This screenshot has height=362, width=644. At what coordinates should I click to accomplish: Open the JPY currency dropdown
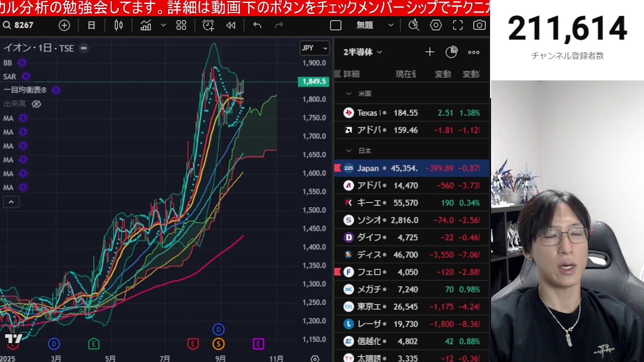click(x=314, y=48)
